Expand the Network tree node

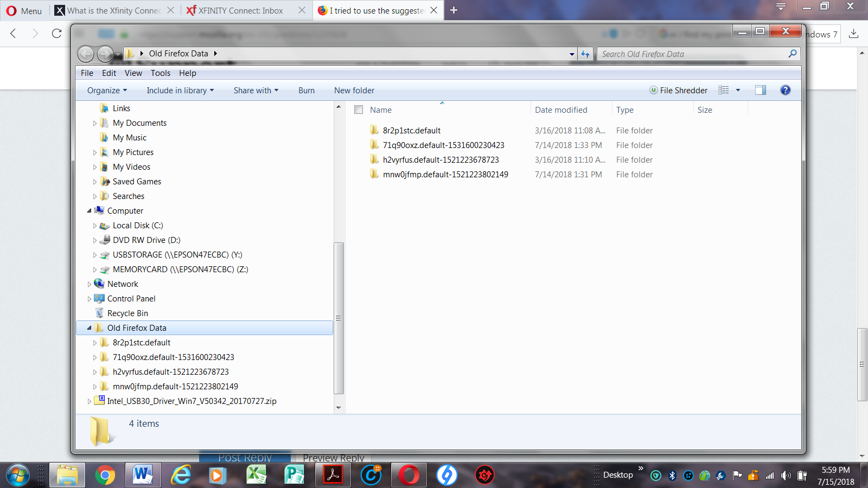point(90,284)
